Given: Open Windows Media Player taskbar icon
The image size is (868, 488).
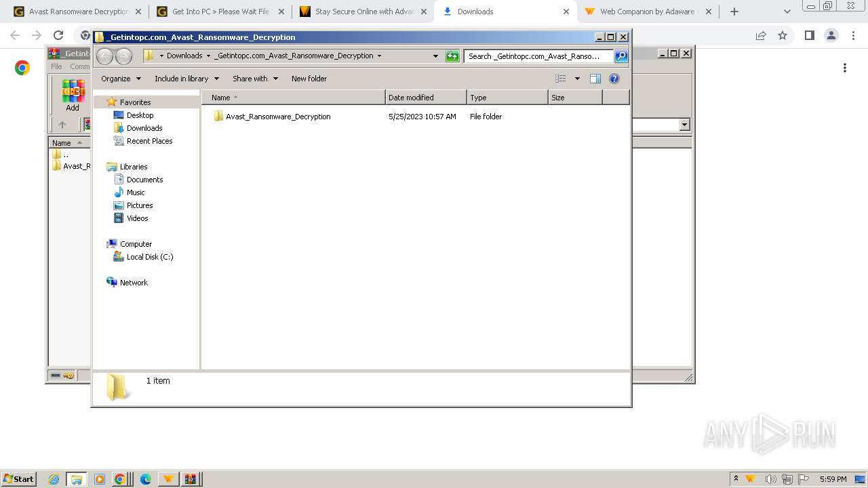Looking at the screenshot, I should click(100, 479).
